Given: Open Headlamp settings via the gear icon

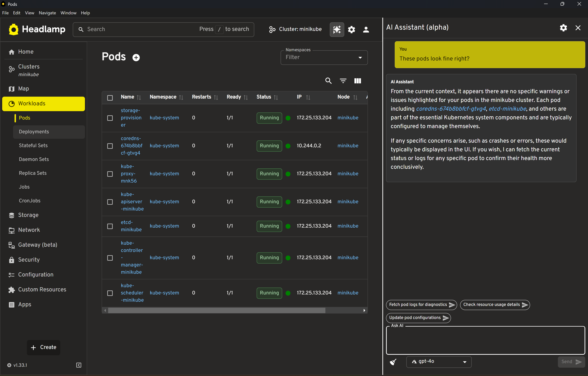Looking at the screenshot, I should [351, 29].
